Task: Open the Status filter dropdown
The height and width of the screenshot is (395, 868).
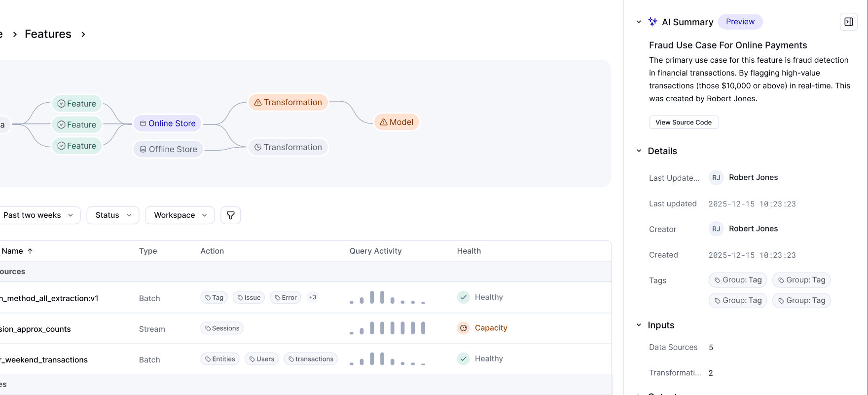Action: 113,215
